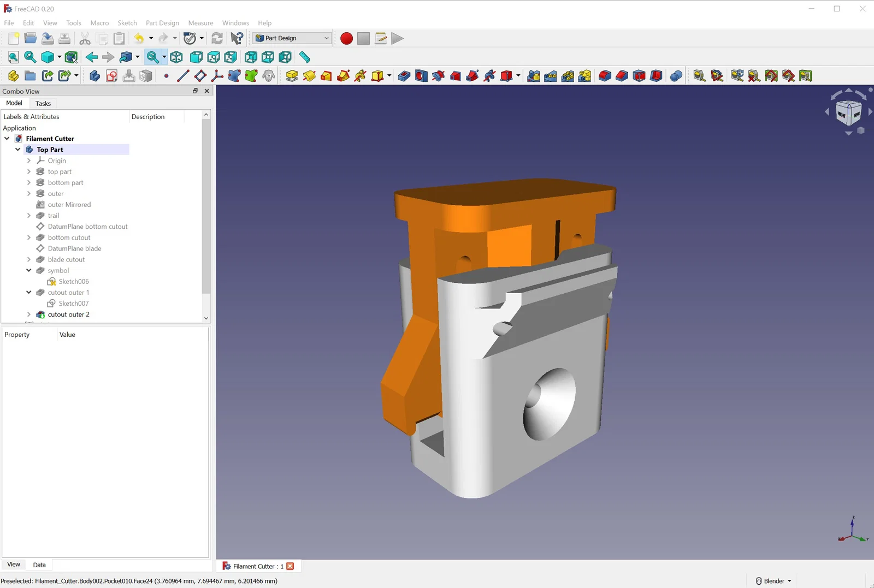
Task: Select the Revolution tool
Action: tap(309, 76)
